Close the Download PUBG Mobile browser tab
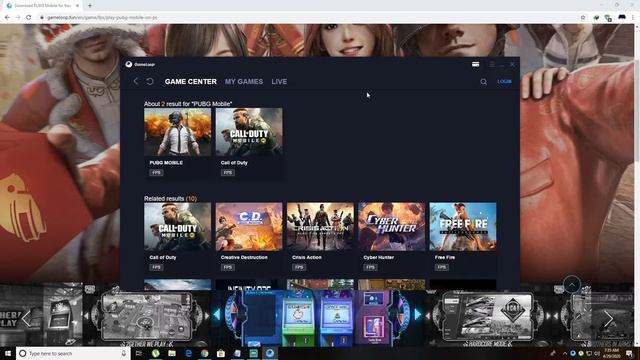 77,6
